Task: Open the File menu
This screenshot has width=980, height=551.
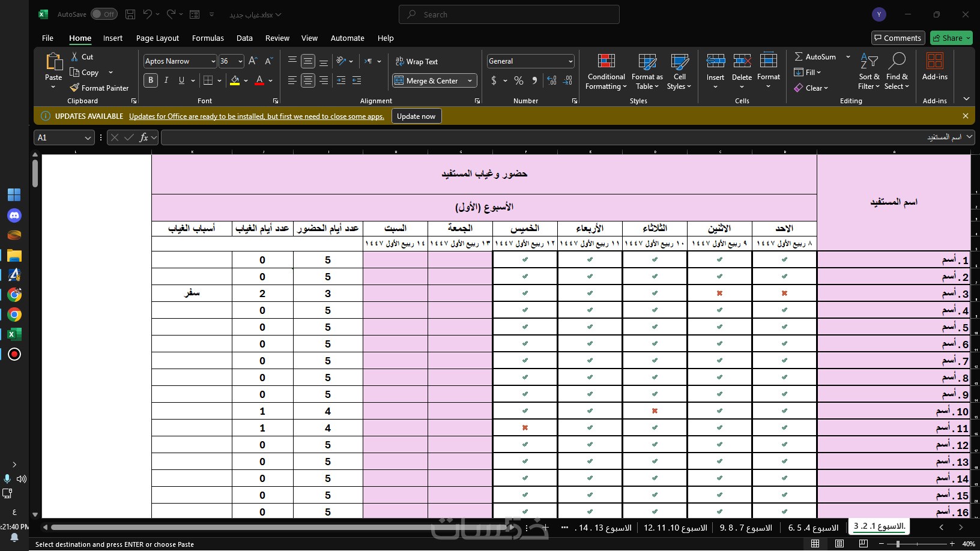Action: coord(47,38)
